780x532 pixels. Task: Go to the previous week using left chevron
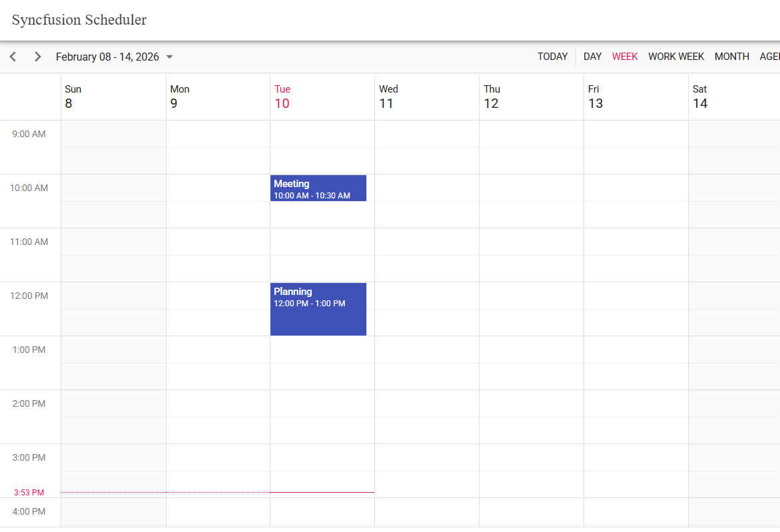[x=13, y=57]
